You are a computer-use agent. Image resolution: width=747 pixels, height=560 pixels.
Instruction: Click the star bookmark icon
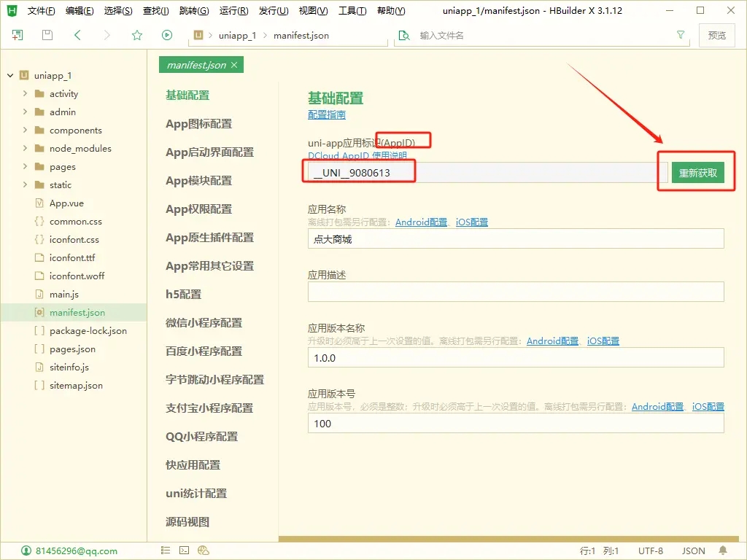coord(137,35)
